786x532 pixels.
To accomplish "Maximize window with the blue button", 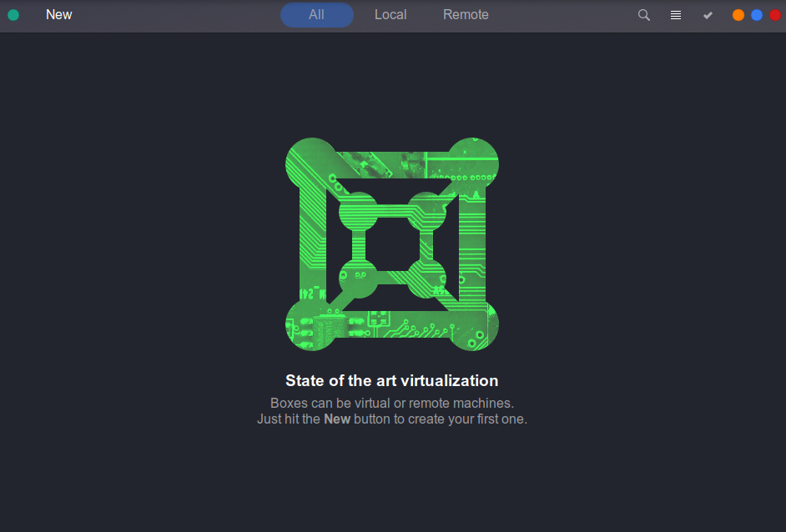I will point(757,15).
